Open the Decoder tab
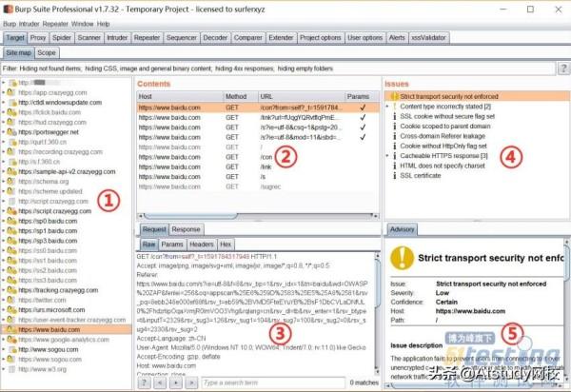 215,38
